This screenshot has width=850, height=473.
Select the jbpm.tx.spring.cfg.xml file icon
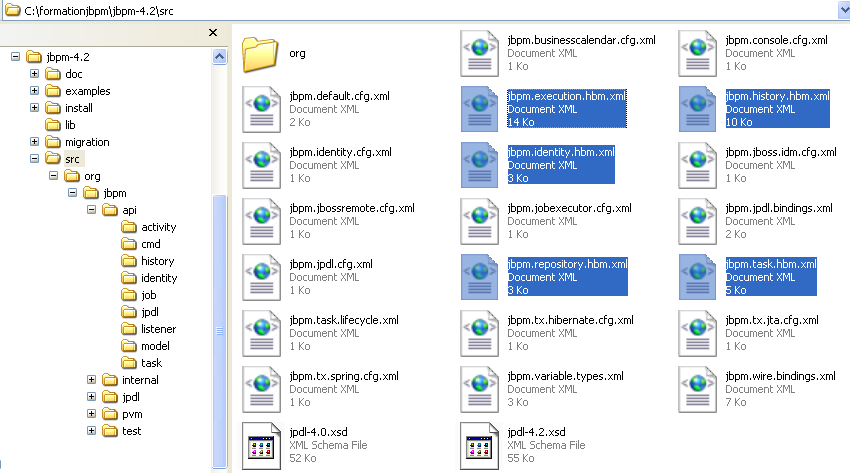tap(261, 388)
